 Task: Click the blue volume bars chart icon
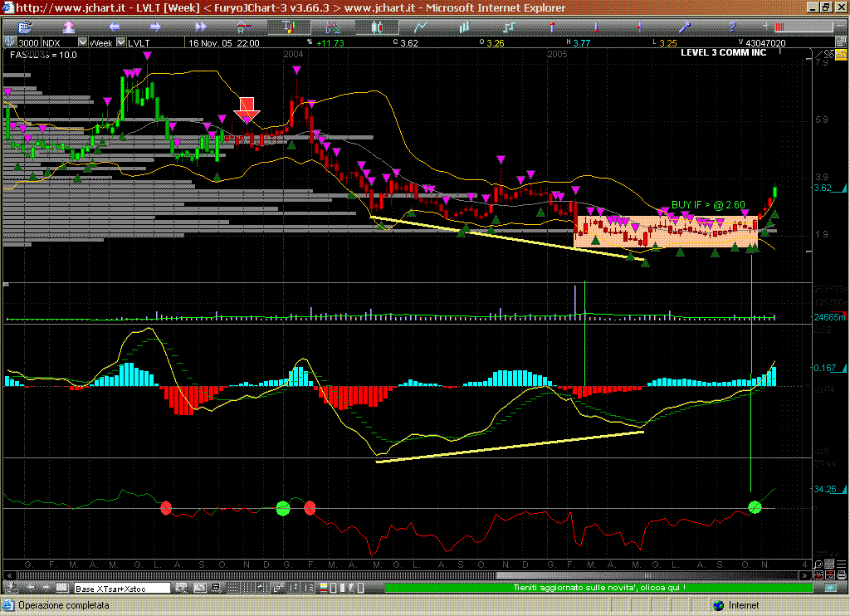click(x=467, y=27)
